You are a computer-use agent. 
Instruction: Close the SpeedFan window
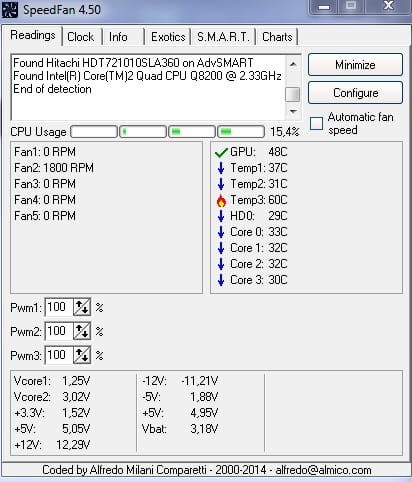pyautogui.click(x=388, y=7)
